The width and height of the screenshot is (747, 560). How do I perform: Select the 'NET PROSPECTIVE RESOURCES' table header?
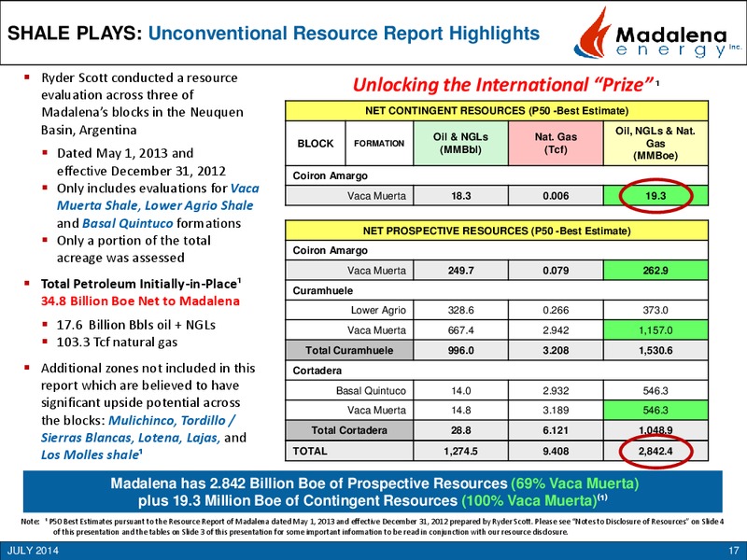(x=497, y=231)
